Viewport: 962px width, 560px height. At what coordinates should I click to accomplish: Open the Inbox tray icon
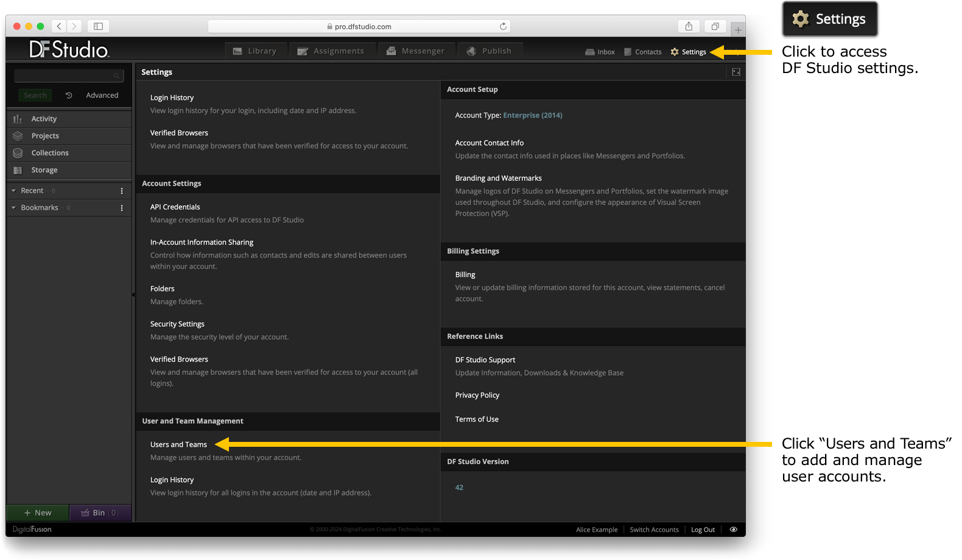pos(590,52)
